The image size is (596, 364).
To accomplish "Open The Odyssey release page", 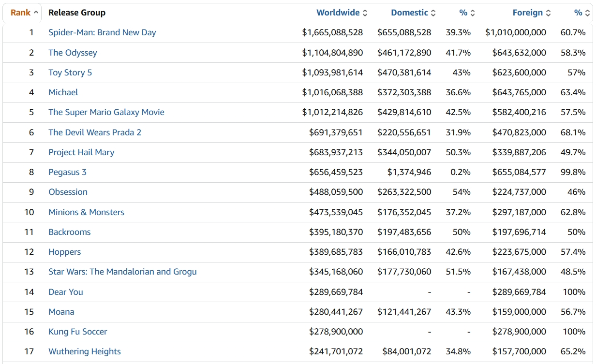I will click(x=73, y=53).
